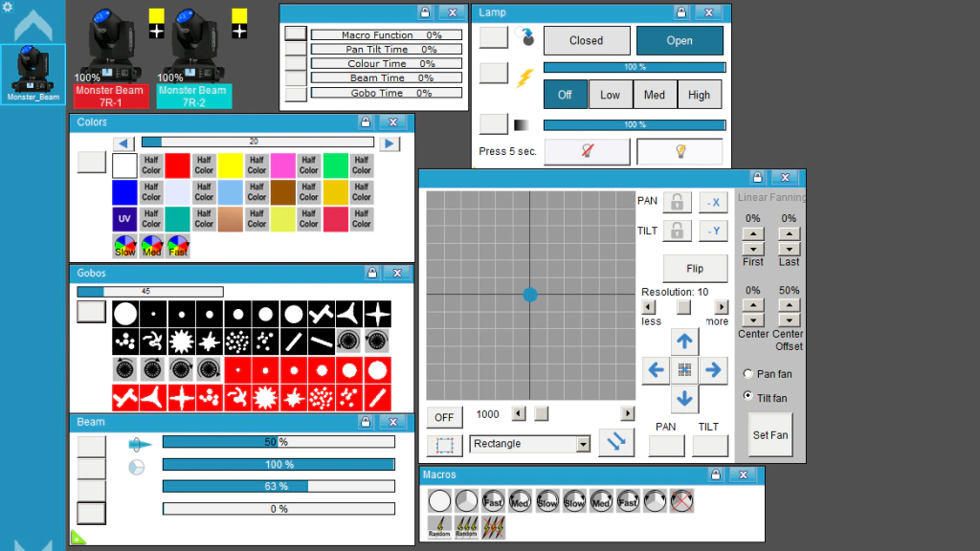
Task: Click the swap pan tilt arrows icon
Action: click(616, 442)
